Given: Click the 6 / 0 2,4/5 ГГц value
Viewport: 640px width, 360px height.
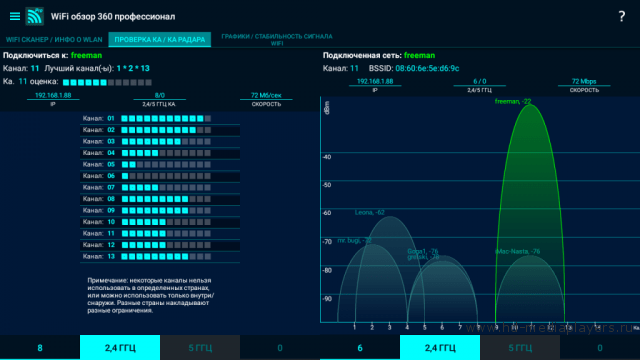Looking at the screenshot, I should coord(480,81).
